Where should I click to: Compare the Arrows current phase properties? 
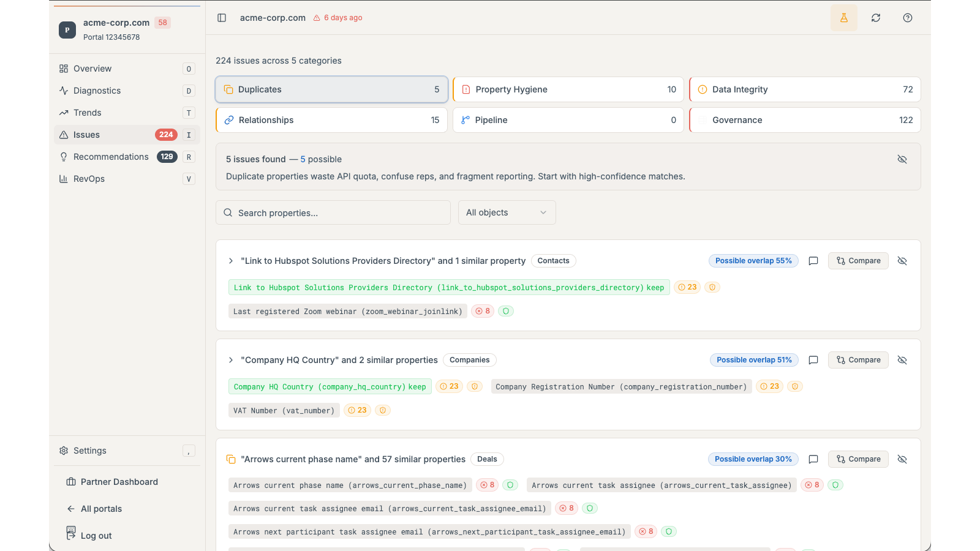click(x=858, y=459)
